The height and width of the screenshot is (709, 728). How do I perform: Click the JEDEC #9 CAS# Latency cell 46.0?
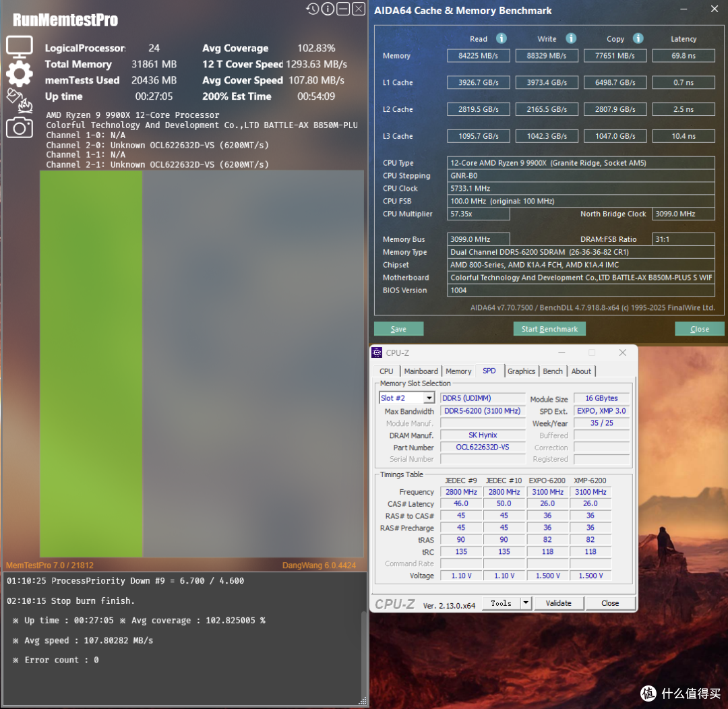[461, 503]
